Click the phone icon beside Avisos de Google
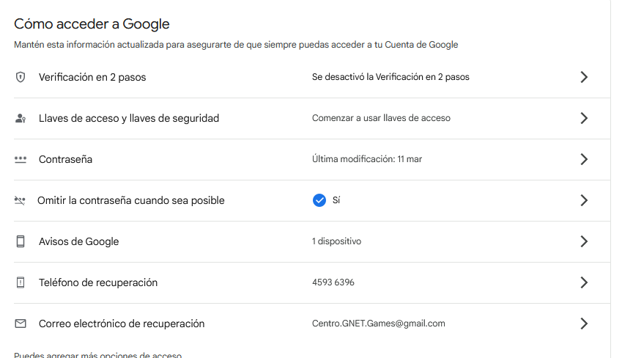 (21, 241)
